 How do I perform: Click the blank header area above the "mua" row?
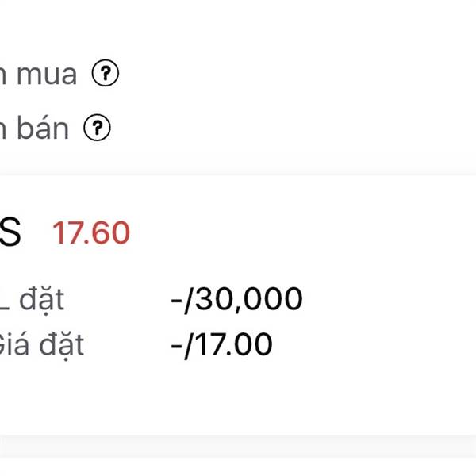tap(238, 27)
